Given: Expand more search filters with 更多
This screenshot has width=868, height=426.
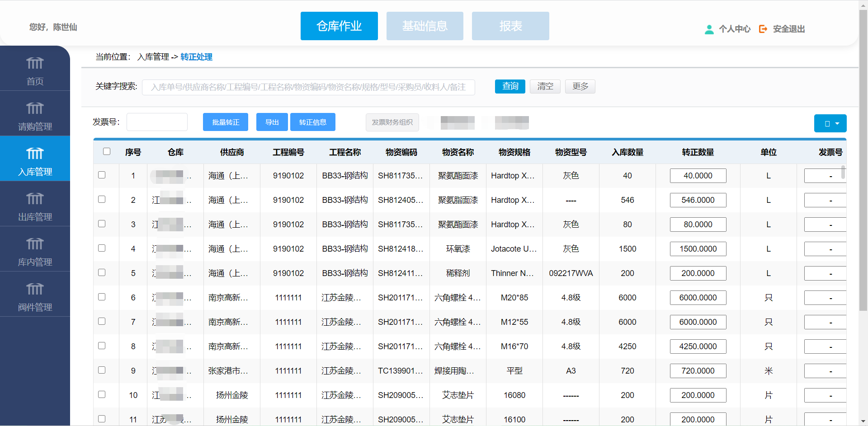Looking at the screenshot, I should coord(580,86).
